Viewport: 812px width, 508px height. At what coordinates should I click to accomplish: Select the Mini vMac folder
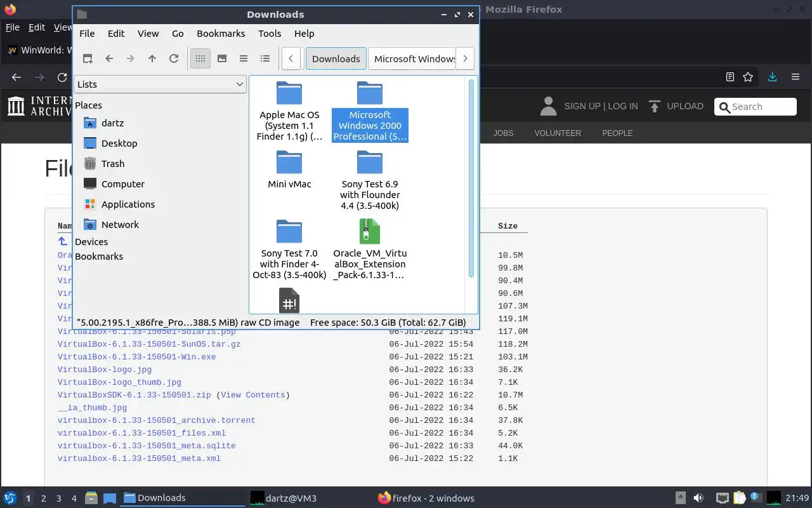coord(290,170)
